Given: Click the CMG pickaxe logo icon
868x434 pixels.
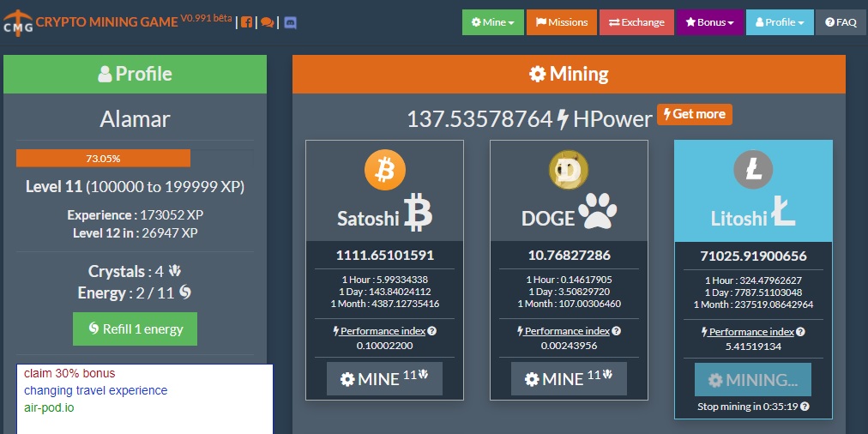Looking at the screenshot, I should click(x=17, y=21).
